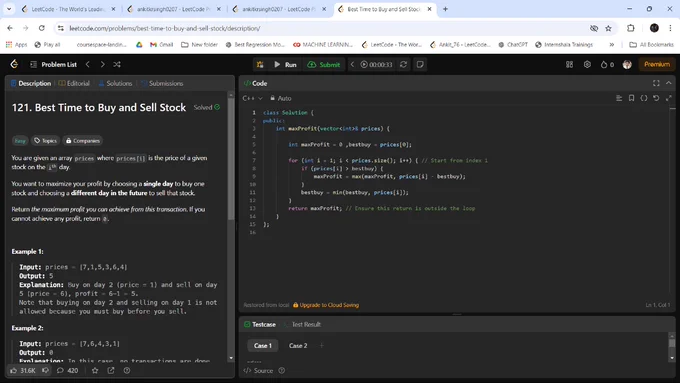The image size is (680, 383).
Task: Open the ChatGPT bookmark
Action: tap(513, 45)
